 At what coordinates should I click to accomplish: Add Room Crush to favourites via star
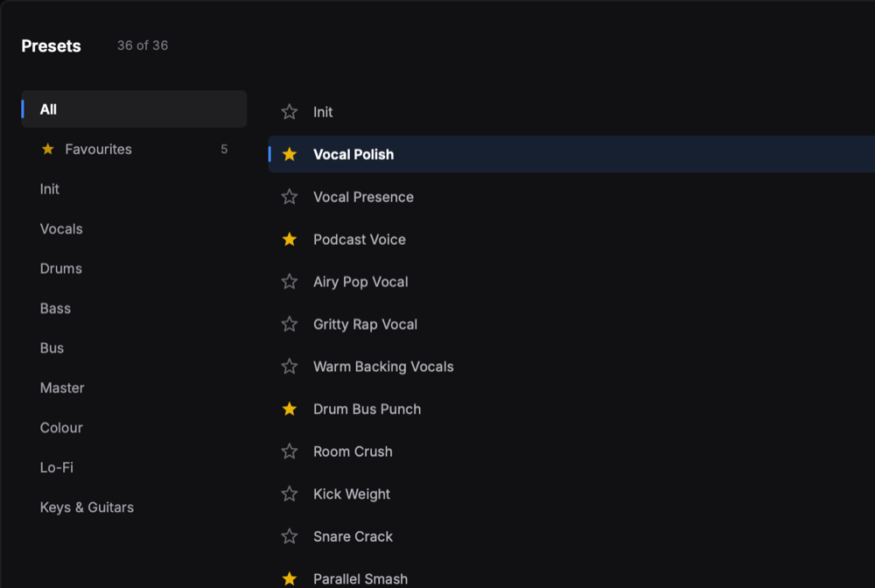[289, 451]
